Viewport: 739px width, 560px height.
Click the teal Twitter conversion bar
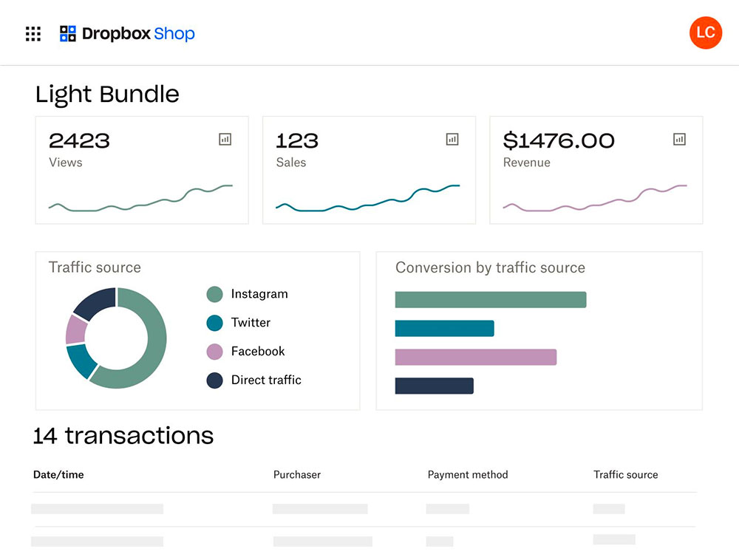(444, 328)
